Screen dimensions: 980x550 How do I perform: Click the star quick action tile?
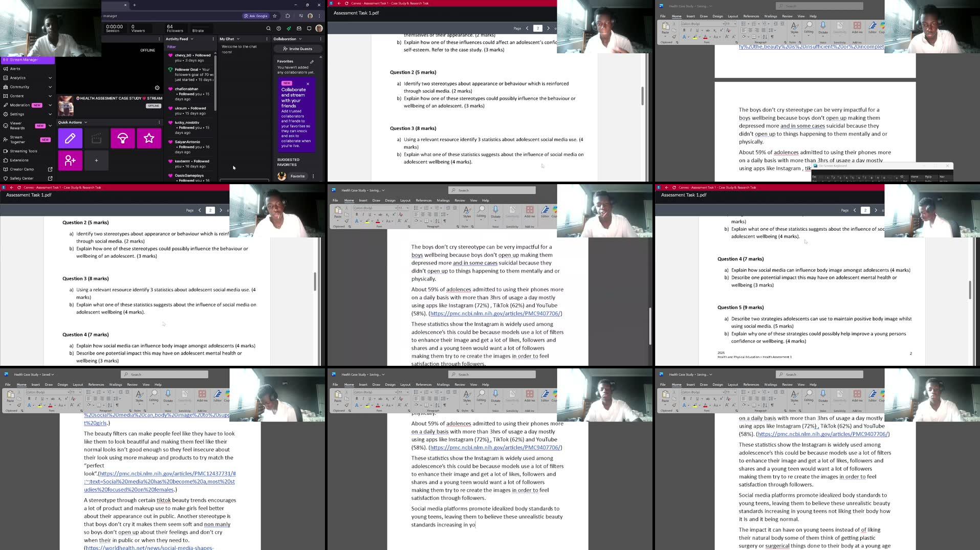pos(149,138)
